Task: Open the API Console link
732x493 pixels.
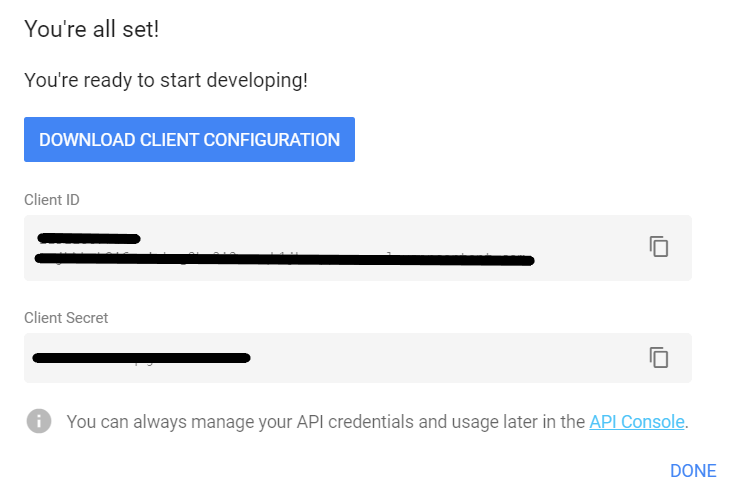Action: pos(637,422)
